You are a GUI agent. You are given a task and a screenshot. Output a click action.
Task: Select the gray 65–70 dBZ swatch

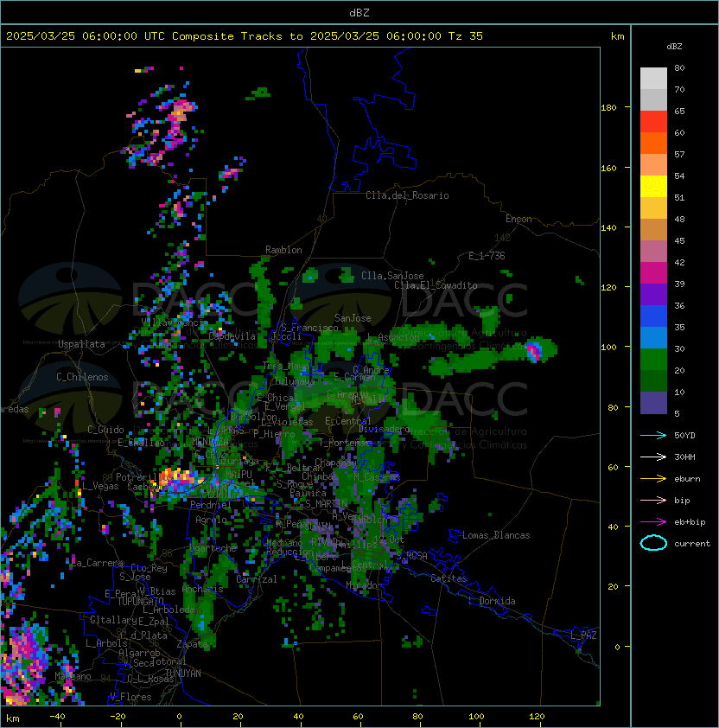[x=653, y=99]
